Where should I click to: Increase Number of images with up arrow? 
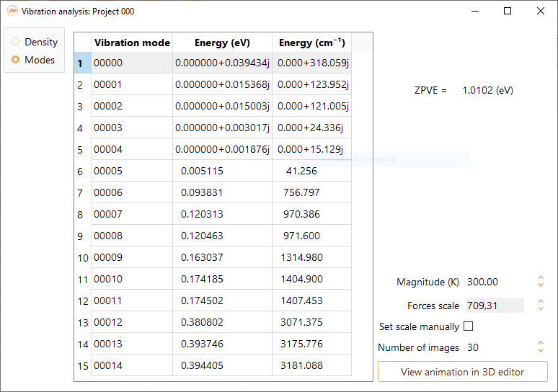pos(541,343)
